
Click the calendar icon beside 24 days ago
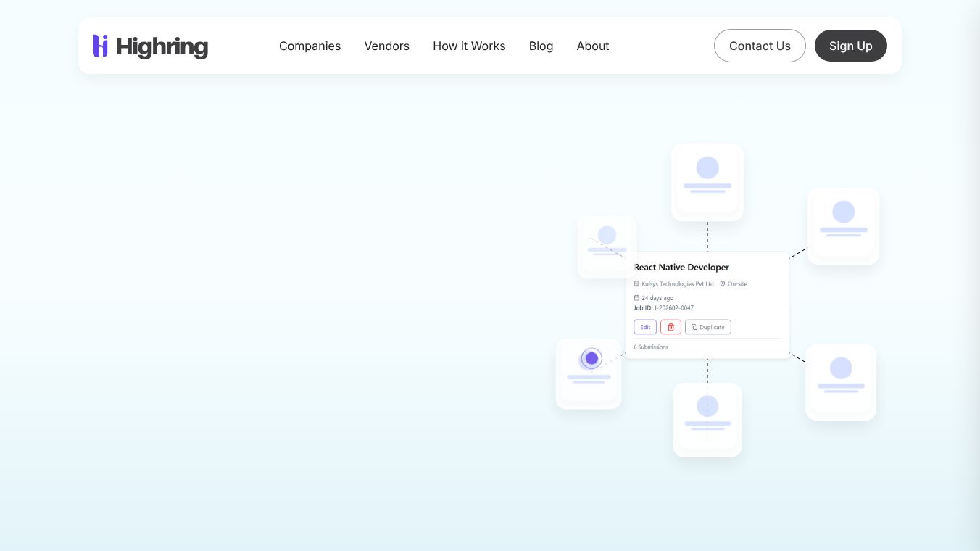click(637, 298)
